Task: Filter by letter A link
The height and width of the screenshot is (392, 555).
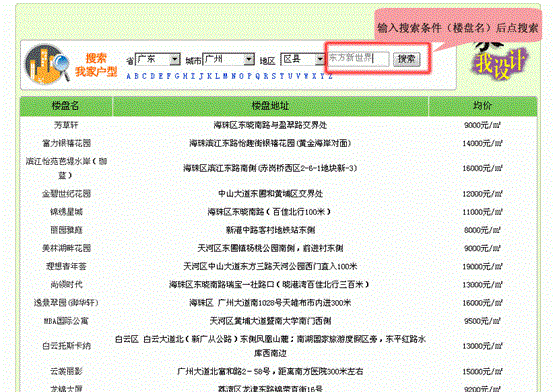Action: point(129,76)
